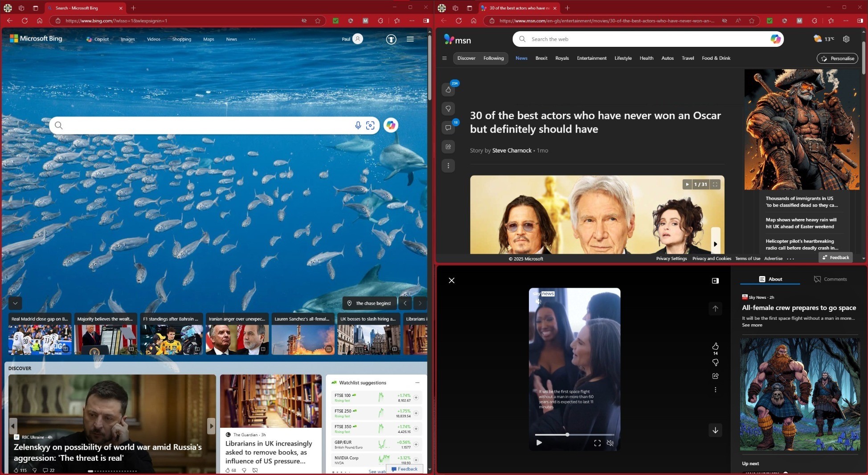Click Personalise button on MSN

837,58
